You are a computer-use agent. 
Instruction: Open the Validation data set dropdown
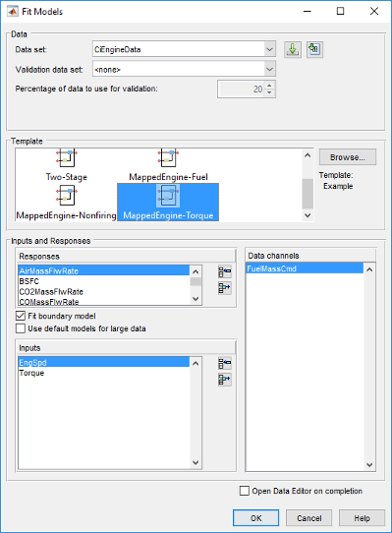click(269, 70)
